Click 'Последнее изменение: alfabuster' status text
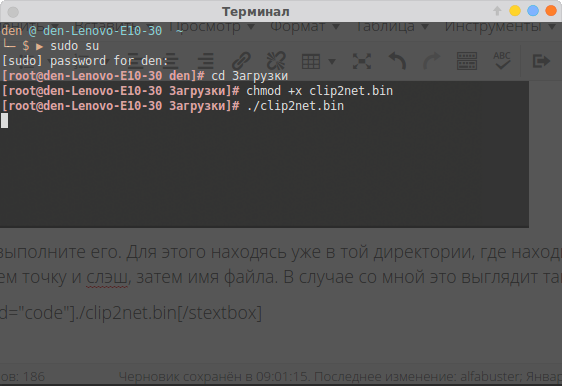562x386 pixels. (418, 377)
